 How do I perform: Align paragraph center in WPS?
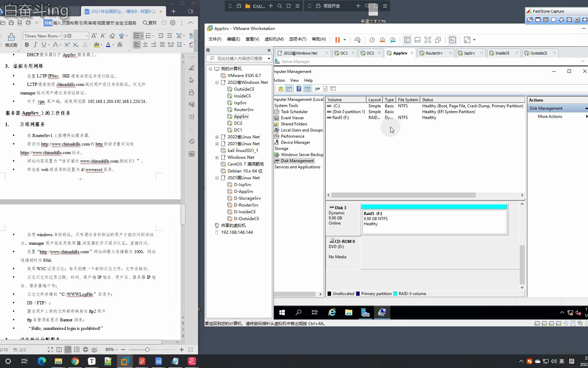(x=145, y=45)
